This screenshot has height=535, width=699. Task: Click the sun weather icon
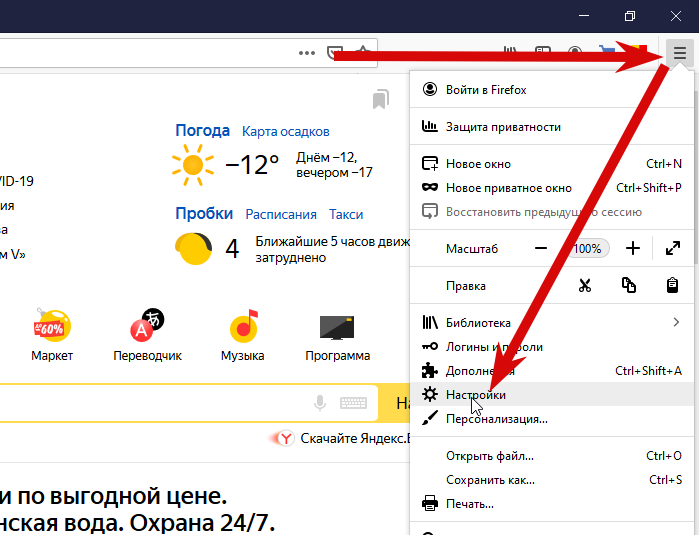193,165
